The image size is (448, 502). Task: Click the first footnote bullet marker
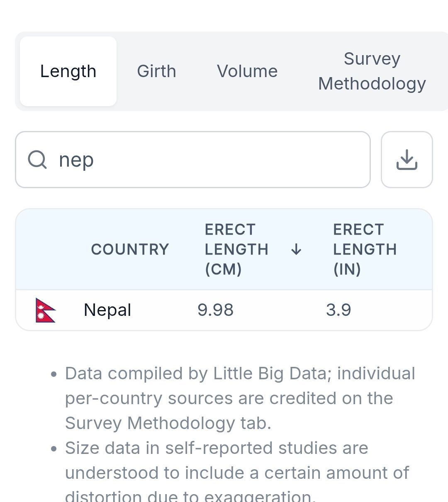point(54,374)
